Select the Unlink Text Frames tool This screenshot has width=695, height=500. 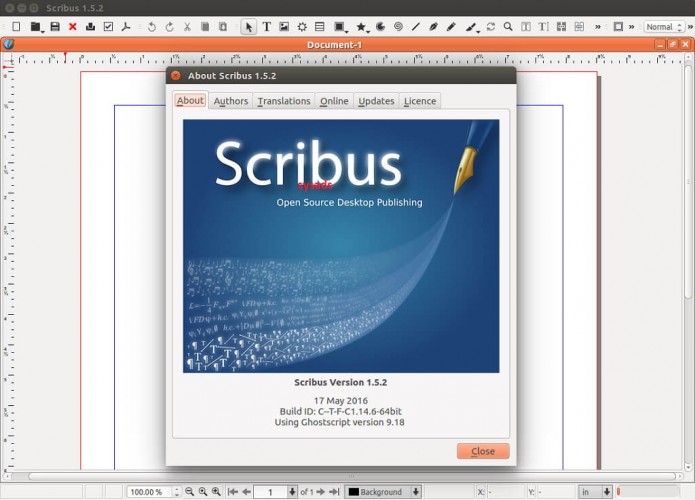coord(579,27)
